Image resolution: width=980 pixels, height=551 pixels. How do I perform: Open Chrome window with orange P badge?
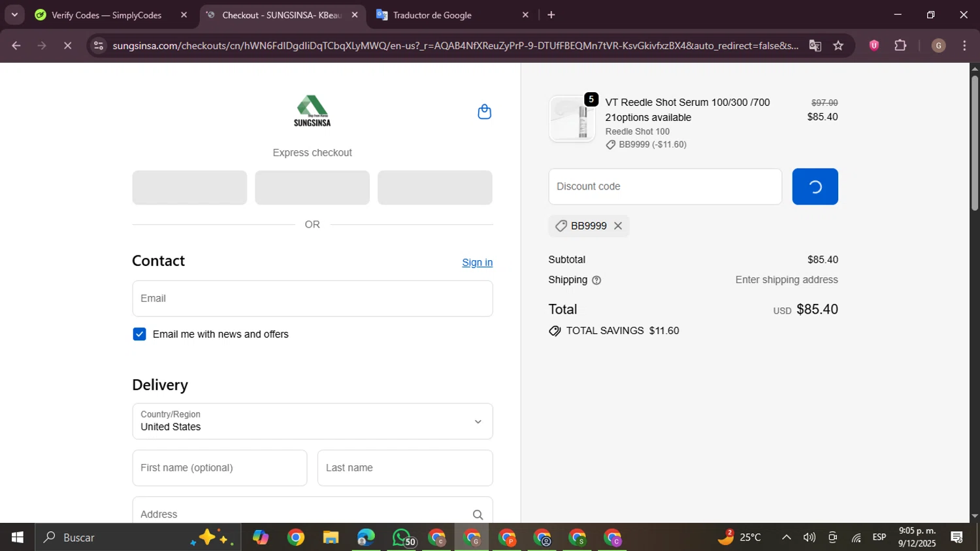pyautogui.click(x=507, y=537)
